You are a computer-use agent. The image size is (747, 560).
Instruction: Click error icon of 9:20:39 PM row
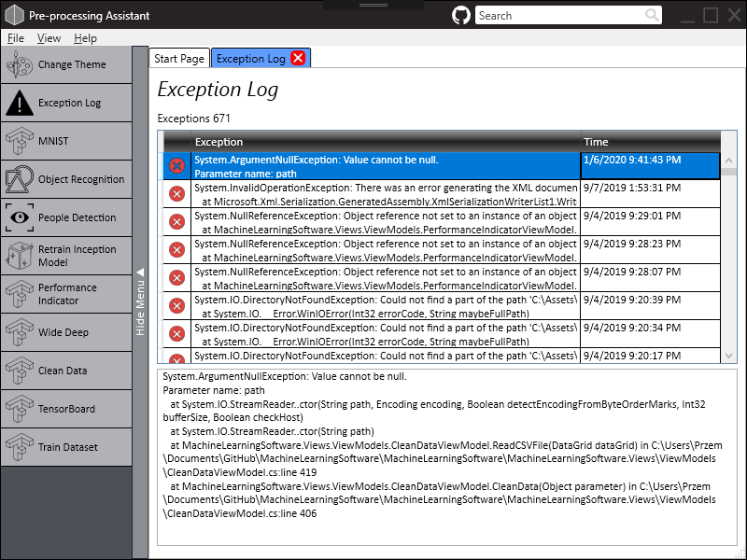pos(176,306)
